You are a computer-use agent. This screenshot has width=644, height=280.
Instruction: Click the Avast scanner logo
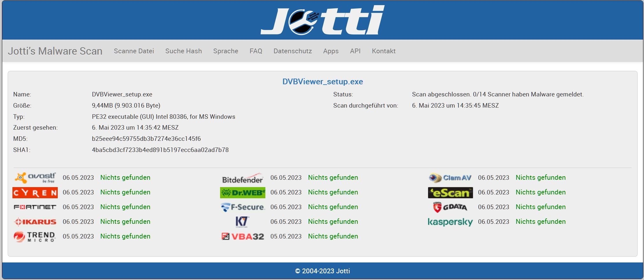tap(35, 178)
